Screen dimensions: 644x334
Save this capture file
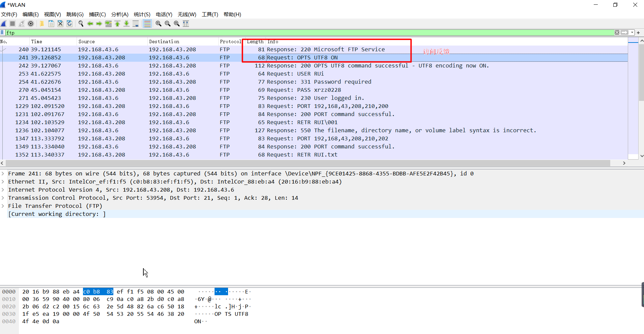[x=51, y=24]
